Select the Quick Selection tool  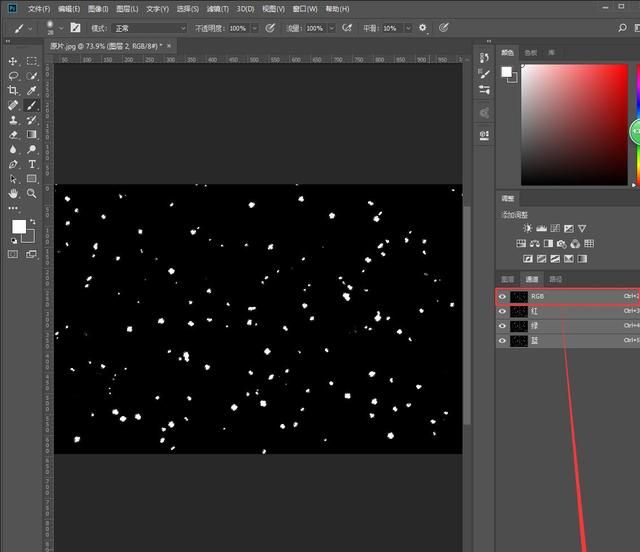tap(31, 76)
